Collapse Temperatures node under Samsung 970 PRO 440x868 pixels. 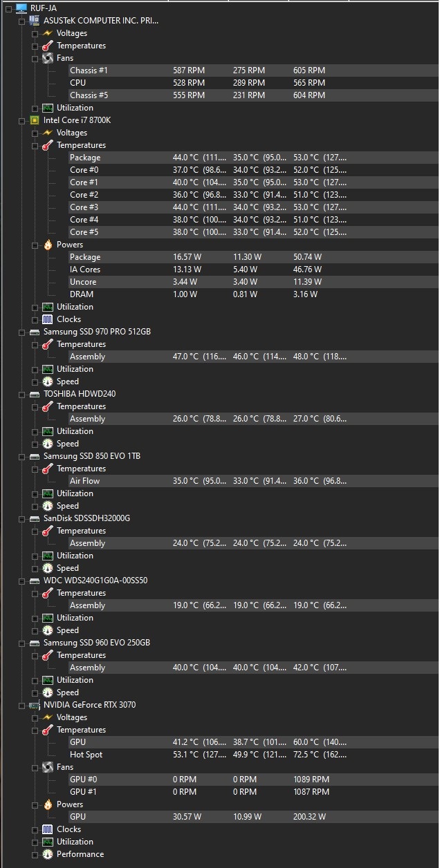(x=35, y=344)
